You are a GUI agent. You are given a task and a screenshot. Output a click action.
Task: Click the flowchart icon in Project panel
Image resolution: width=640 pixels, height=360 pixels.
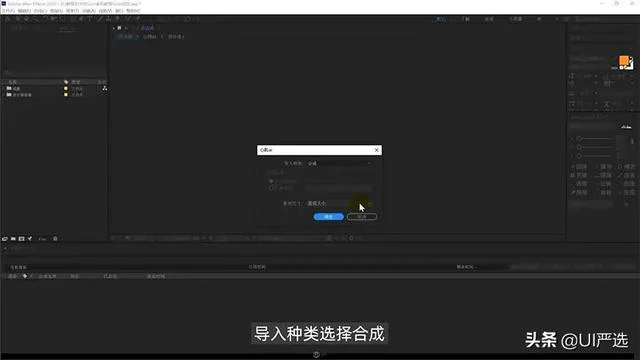click(x=104, y=88)
